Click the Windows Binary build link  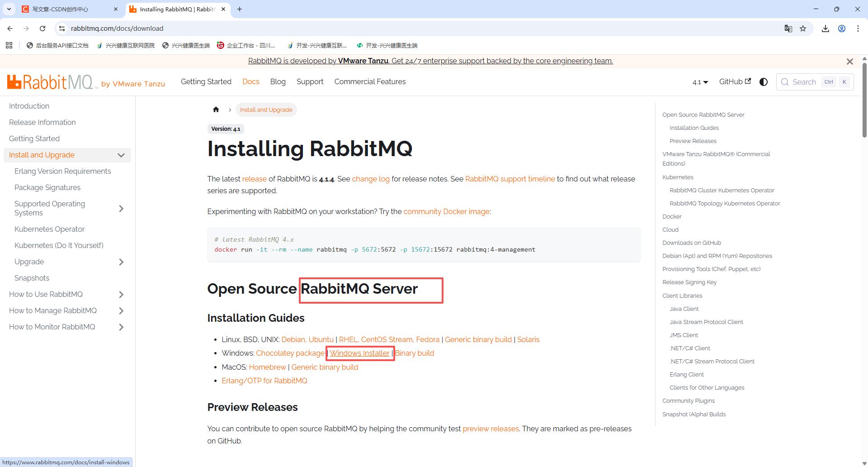pos(415,353)
